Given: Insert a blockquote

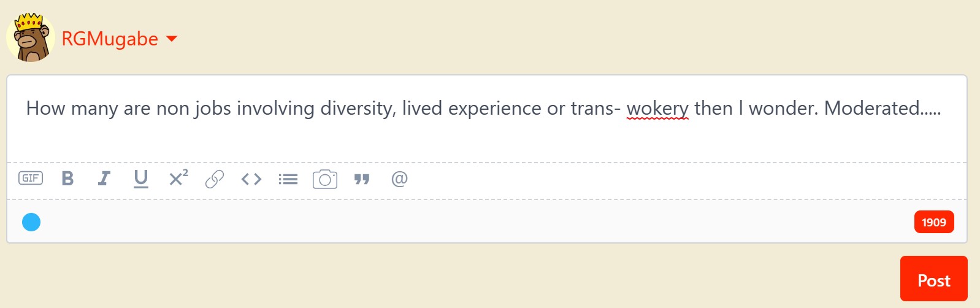Looking at the screenshot, I should click(x=362, y=179).
